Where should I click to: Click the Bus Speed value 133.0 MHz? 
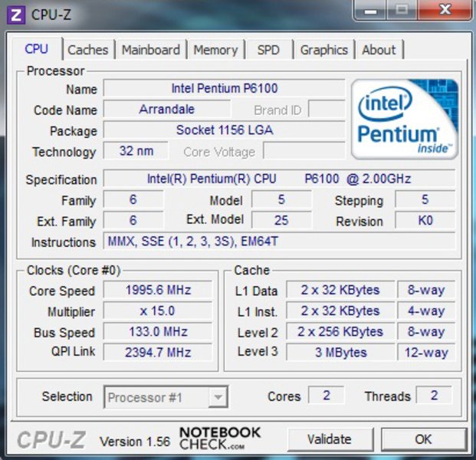tap(158, 331)
